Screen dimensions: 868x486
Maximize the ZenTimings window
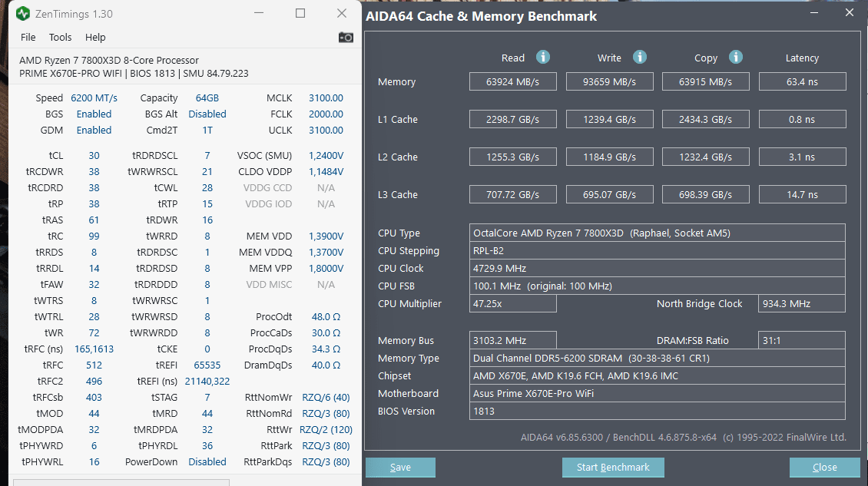[x=300, y=13]
